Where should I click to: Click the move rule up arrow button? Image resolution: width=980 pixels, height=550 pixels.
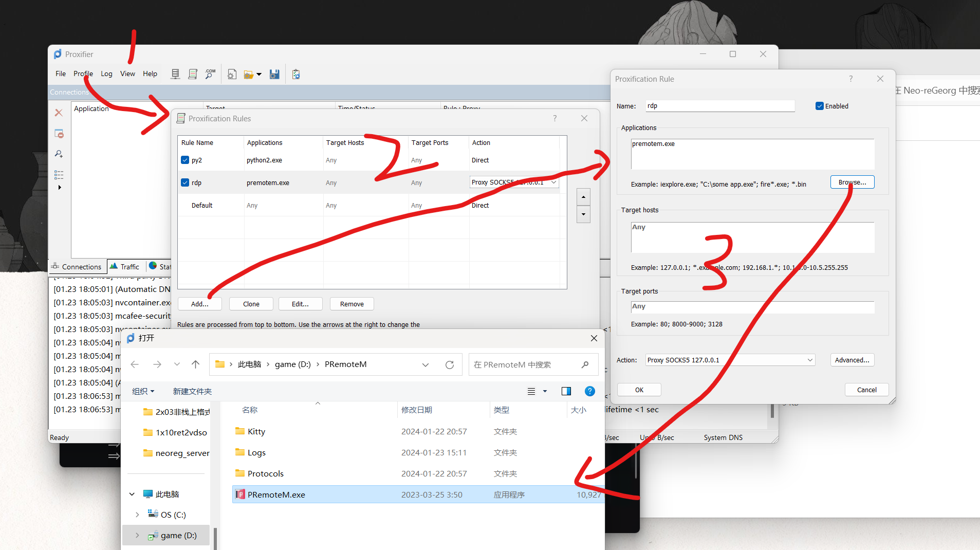pyautogui.click(x=583, y=197)
